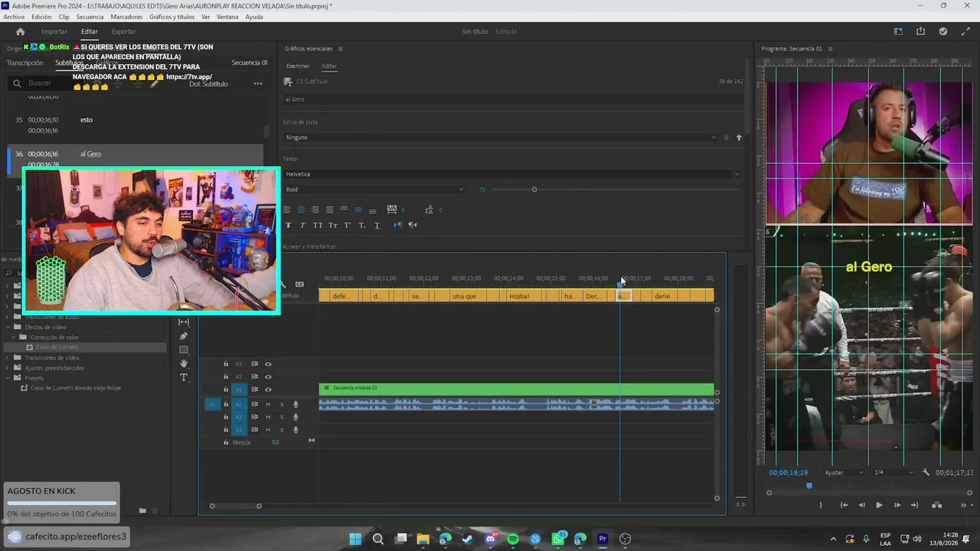Select the Rectangle tool

point(184,350)
